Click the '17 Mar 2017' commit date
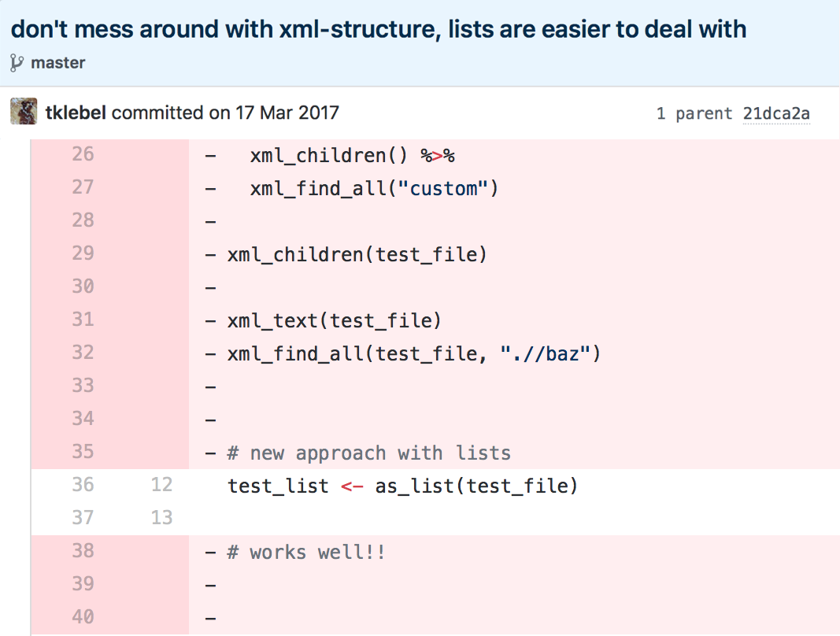 (287, 113)
